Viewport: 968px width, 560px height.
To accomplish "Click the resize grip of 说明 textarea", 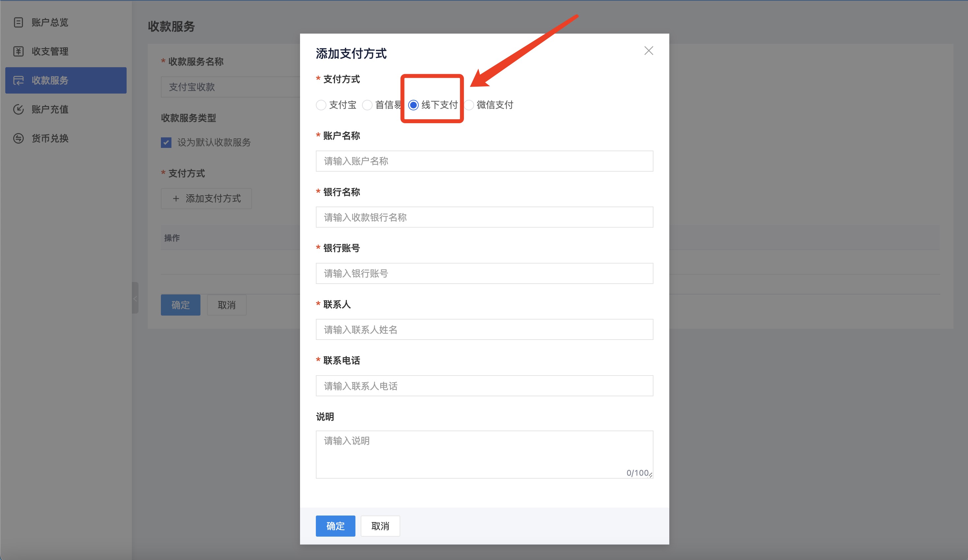I will [650, 475].
